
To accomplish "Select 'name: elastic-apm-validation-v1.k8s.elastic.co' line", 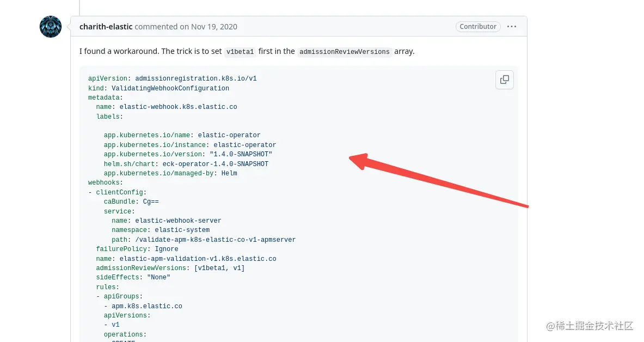I will (x=186, y=259).
